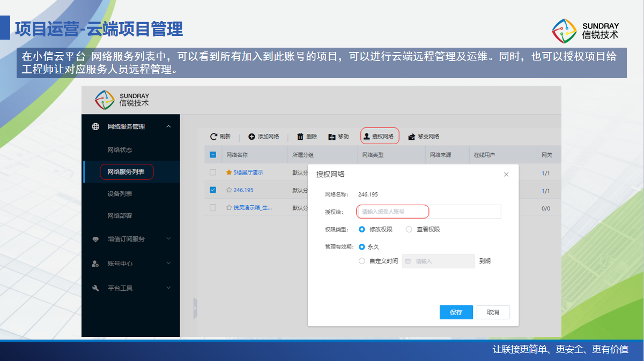Viewport: 644px width, 361px height.
Task: Click the 添加网络 plus icon
Action: (x=251, y=137)
